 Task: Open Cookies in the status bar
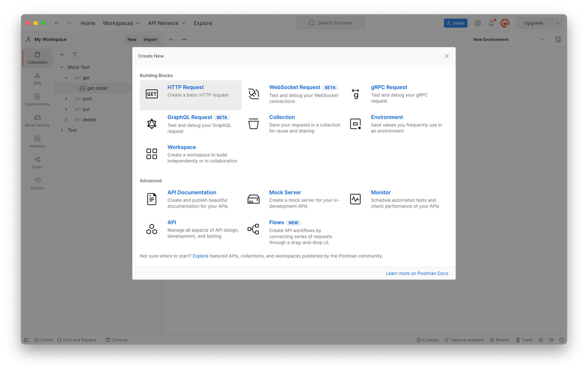(x=427, y=340)
